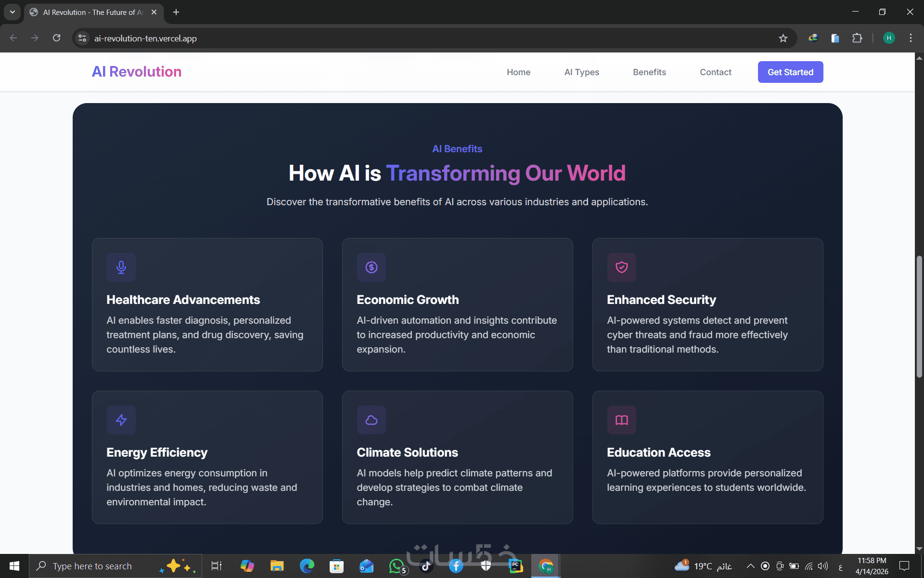
Task: Click the Windows taskbar search box
Action: (96, 566)
